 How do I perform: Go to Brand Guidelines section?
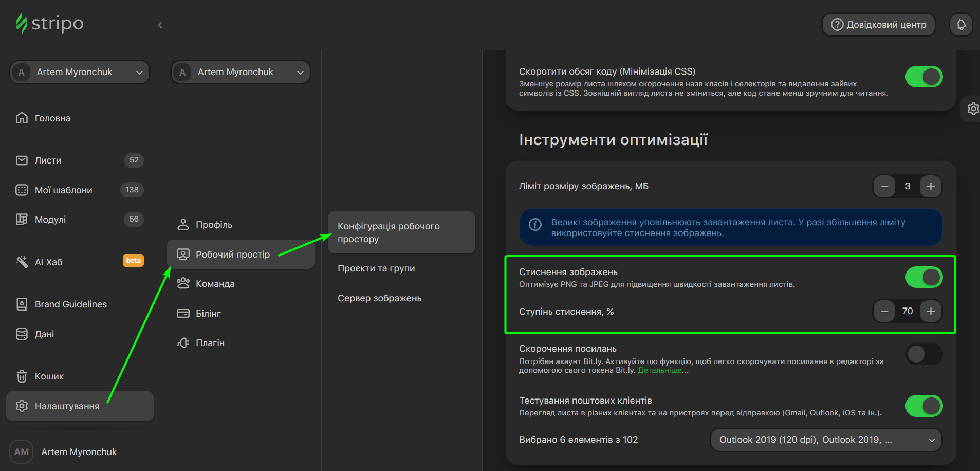(x=70, y=304)
